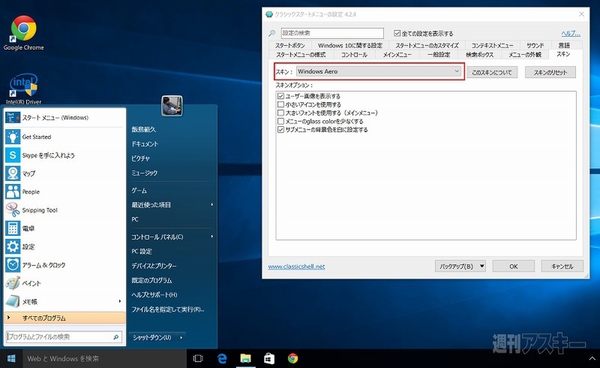Image resolution: width=600 pixels, height=368 pixels.
Task: Open www.classicshell.net link
Action: click(x=297, y=267)
